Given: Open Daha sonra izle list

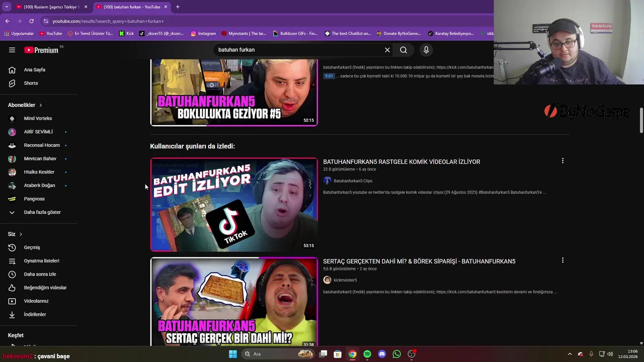Looking at the screenshot, I should pyautogui.click(x=39, y=274).
